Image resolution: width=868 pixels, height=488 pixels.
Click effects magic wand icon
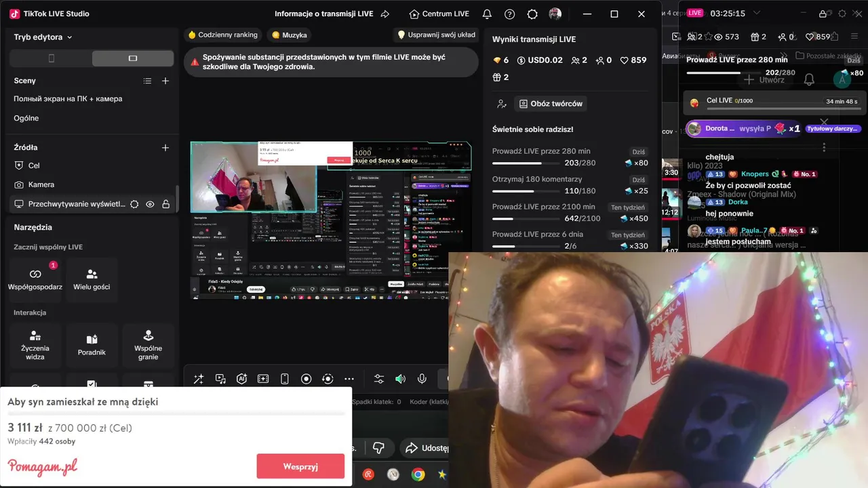tap(198, 379)
